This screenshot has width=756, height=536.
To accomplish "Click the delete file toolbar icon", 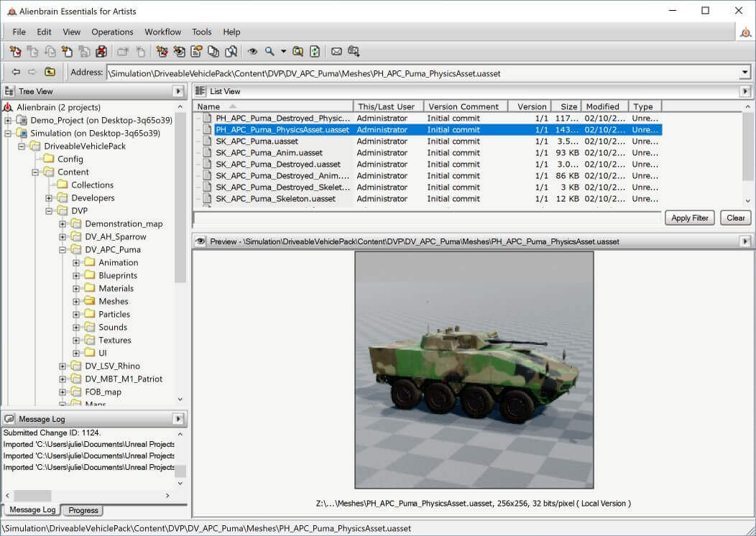I will [x=102, y=52].
